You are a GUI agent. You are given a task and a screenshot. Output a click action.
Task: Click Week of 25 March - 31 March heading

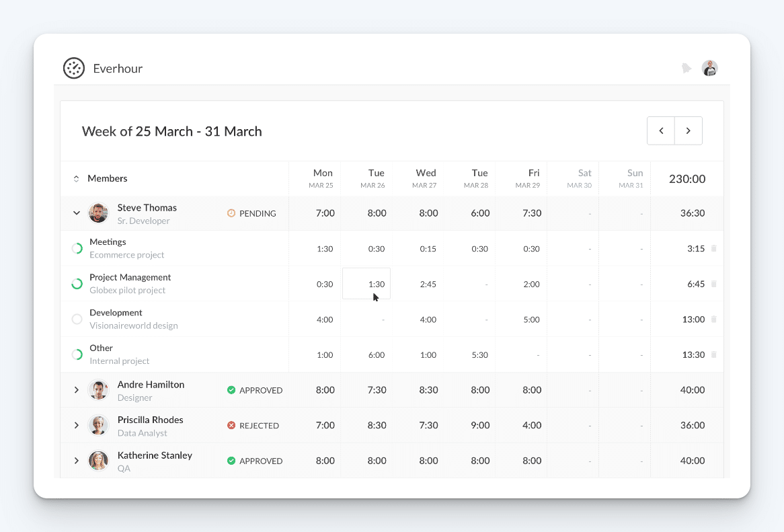(x=172, y=132)
